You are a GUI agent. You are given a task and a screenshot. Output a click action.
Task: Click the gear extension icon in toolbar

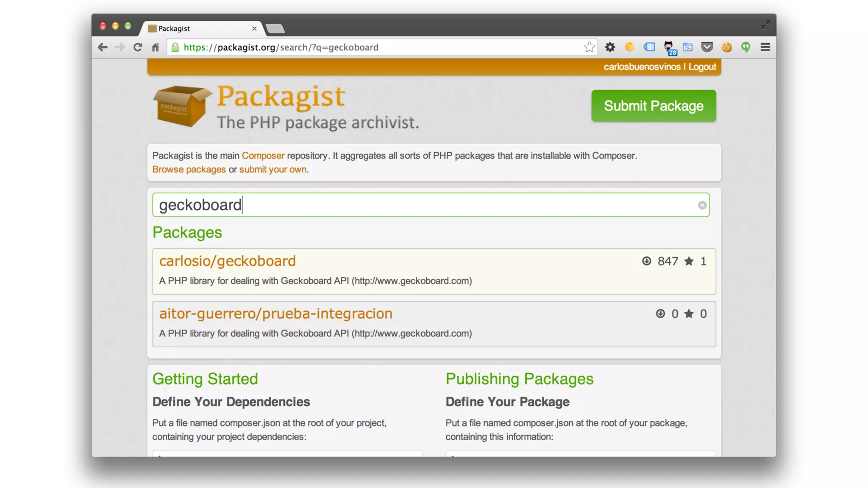click(x=610, y=47)
